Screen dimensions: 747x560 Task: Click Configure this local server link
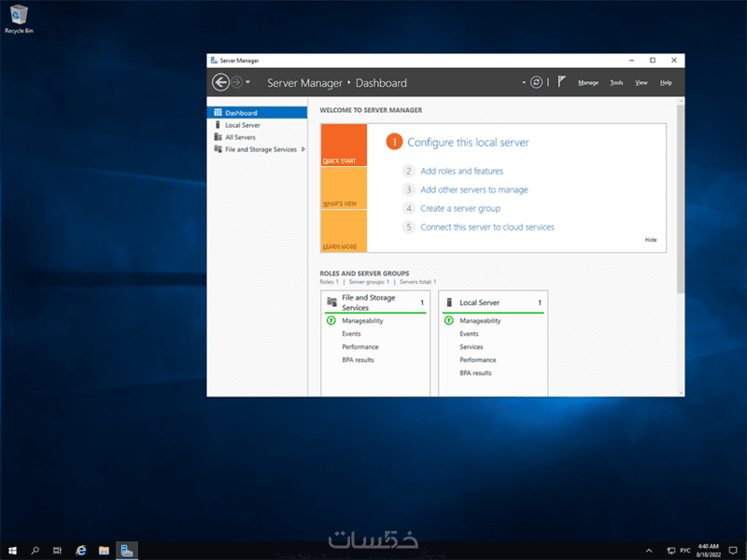click(468, 143)
